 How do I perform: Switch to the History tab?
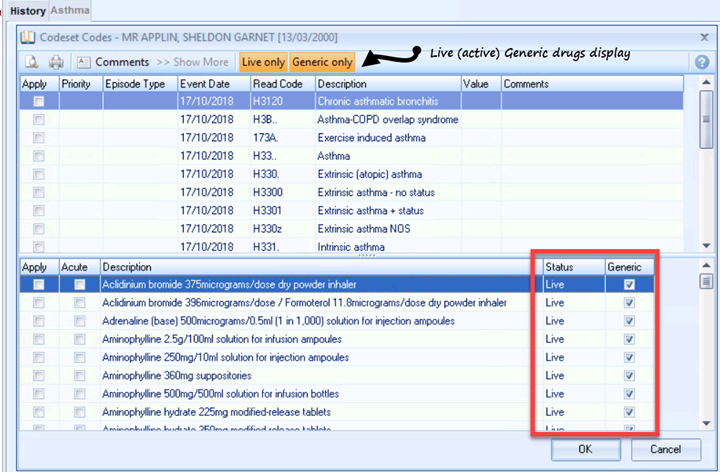(x=27, y=10)
